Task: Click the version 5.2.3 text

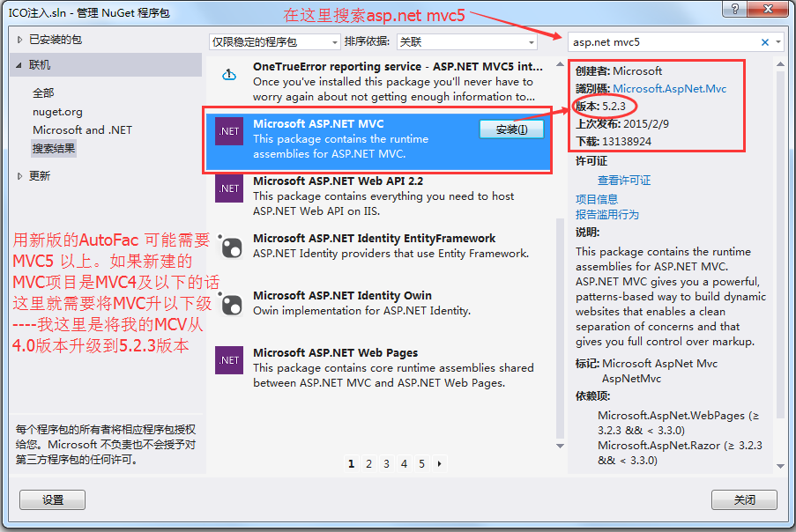Action: 614,107
